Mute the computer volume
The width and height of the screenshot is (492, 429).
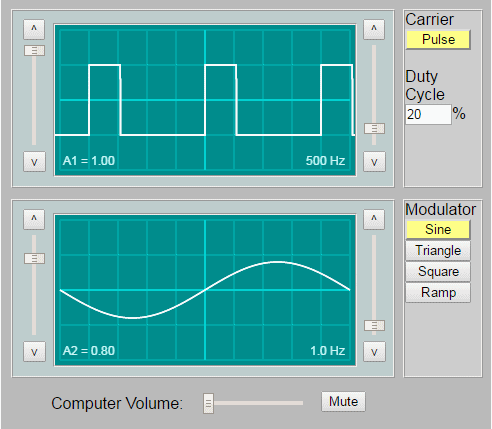pos(343,402)
